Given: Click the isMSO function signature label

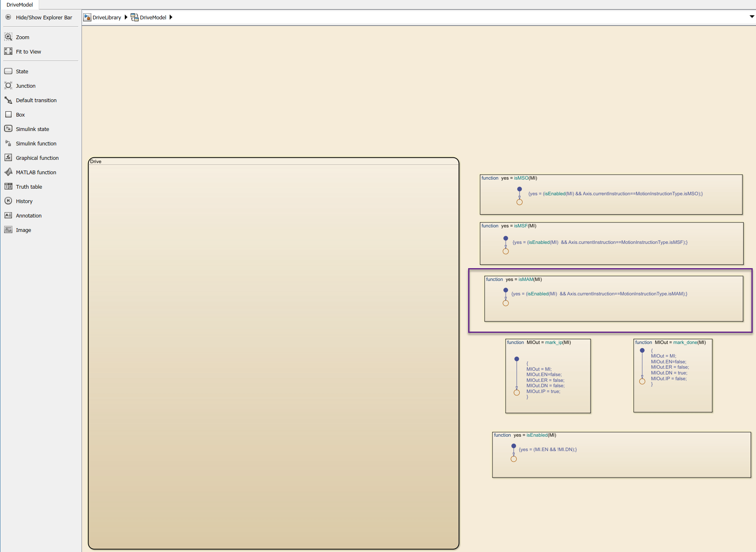Looking at the screenshot, I should [x=509, y=178].
